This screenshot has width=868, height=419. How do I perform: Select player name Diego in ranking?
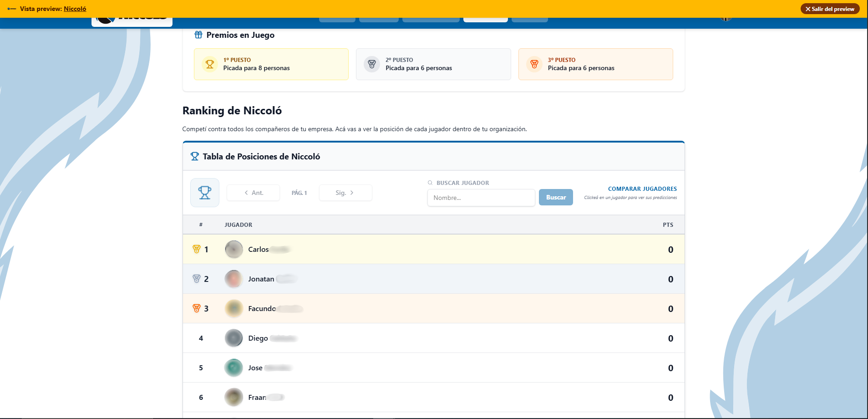point(258,338)
